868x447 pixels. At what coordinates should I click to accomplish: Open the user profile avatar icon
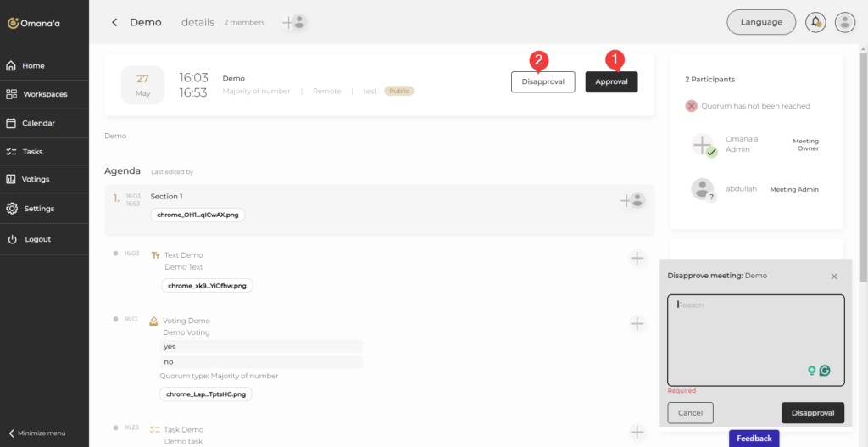coord(844,22)
